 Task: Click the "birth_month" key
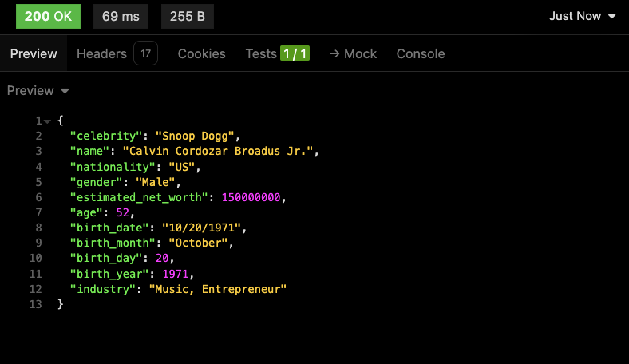(x=113, y=243)
